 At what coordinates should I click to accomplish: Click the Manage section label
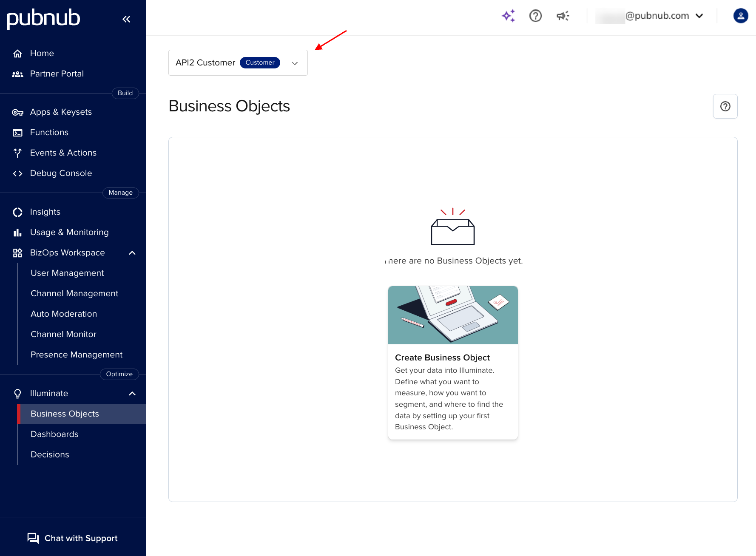[120, 193]
